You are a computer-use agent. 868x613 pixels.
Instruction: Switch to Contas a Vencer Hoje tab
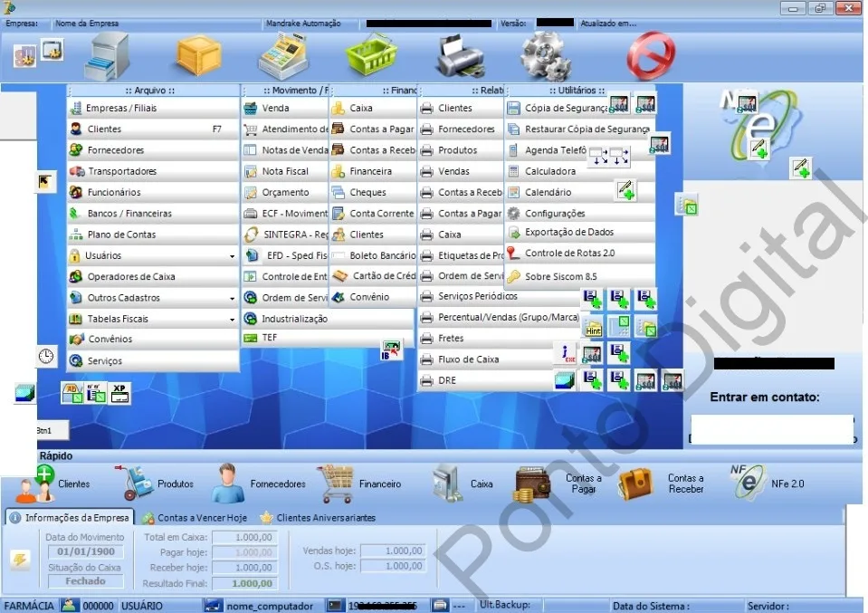click(x=195, y=518)
